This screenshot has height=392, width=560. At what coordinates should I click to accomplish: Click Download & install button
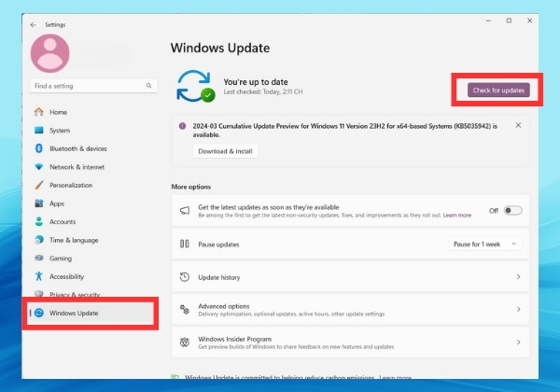pos(225,151)
